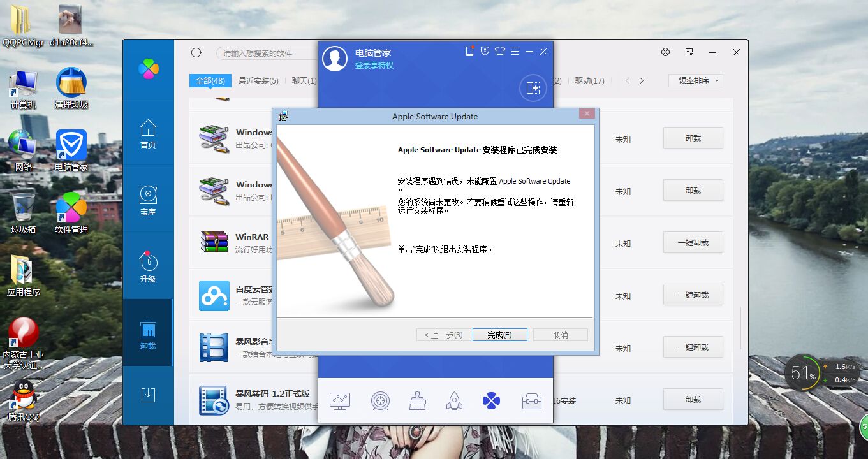The height and width of the screenshot is (459, 868).
Task: Click the software list vertical scrollbar
Action: [x=740, y=328]
